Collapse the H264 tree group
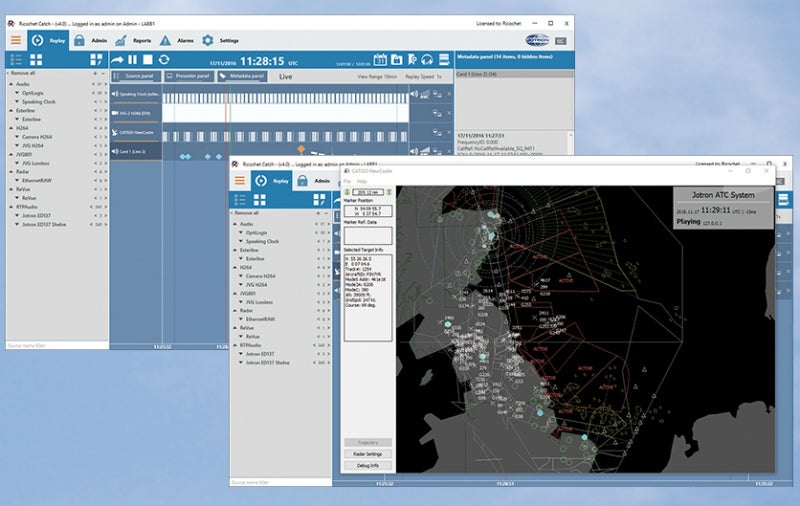The width and height of the screenshot is (800, 506). [11, 129]
